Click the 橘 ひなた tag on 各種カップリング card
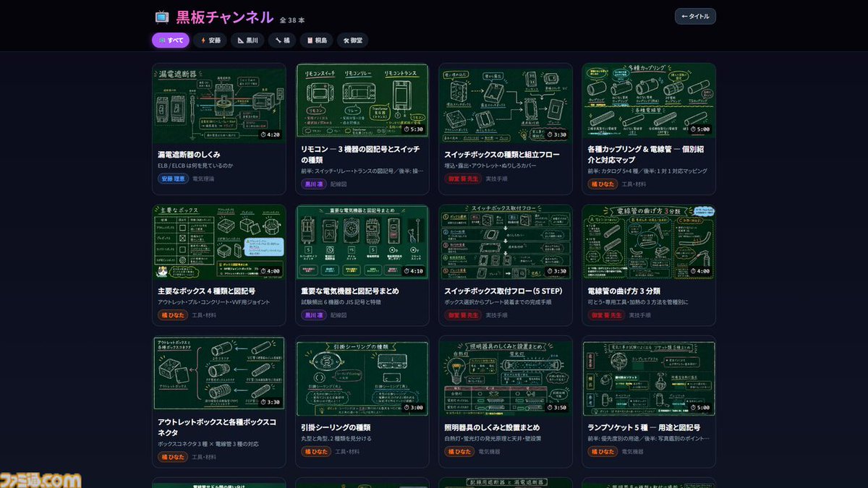This screenshot has width=868, height=488. [x=603, y=184]
